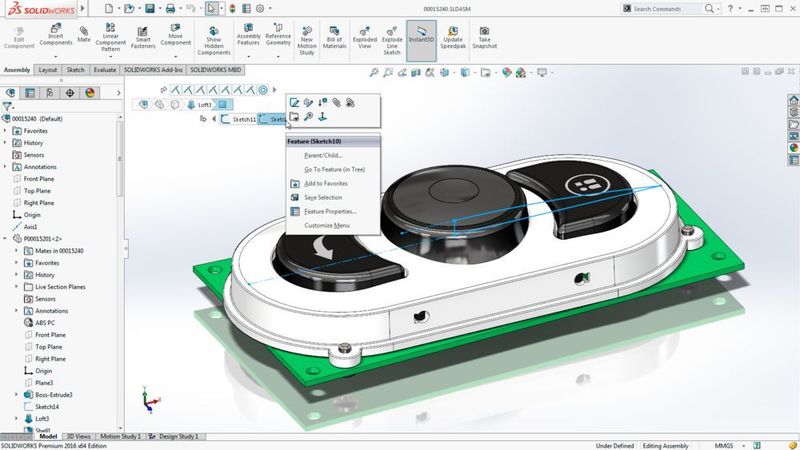Viewport: 800px width, 450px height.
Task: Expand the Boss-Extrude3 tree node
Action: click(x=16, y=395)
